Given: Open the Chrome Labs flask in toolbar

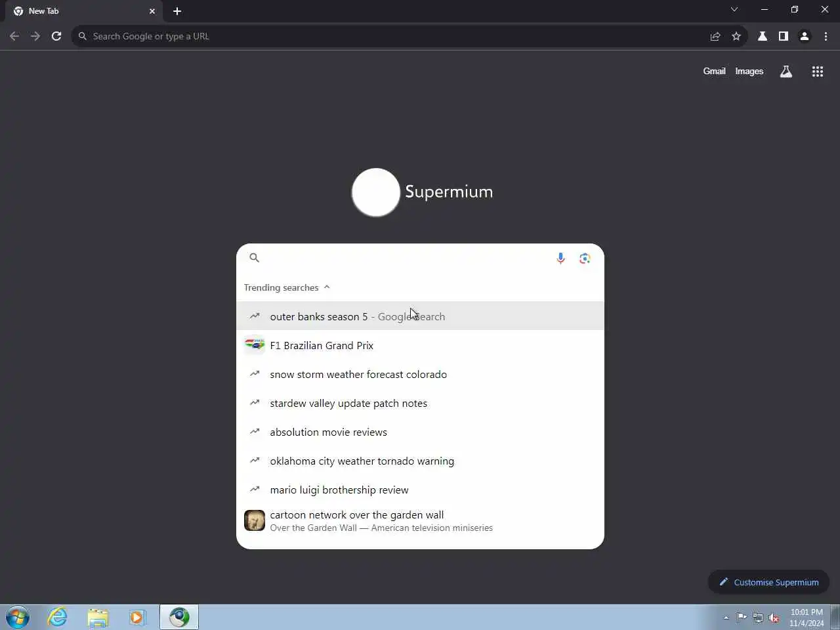Looking at the screenshot, I should [x=763, y=36].
